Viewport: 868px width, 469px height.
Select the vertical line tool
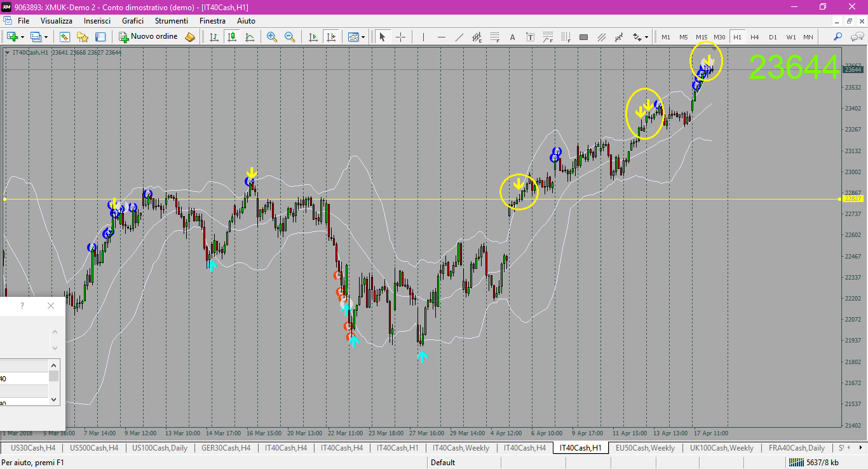click(x=423, y=37)
